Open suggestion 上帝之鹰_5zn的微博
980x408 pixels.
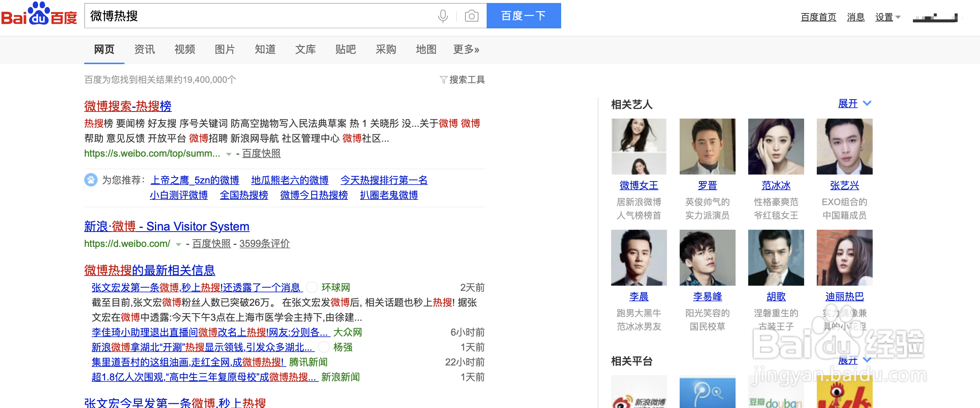click(195, 180)
